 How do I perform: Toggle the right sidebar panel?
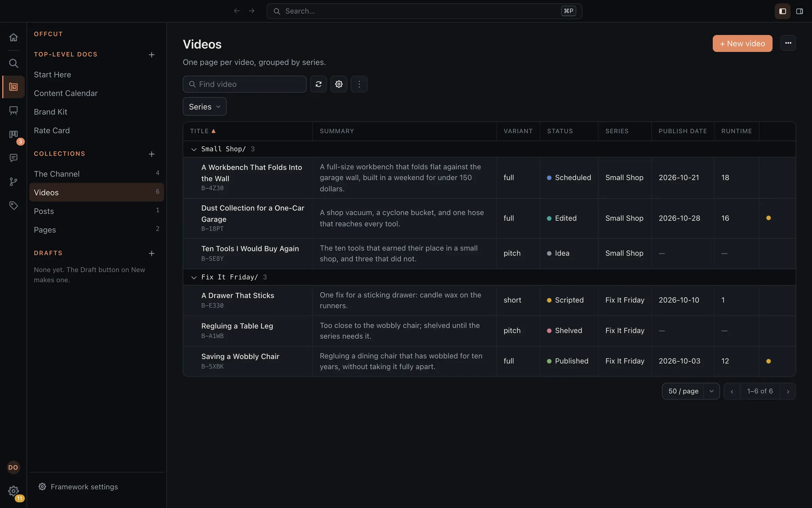[x=799, y=11]
